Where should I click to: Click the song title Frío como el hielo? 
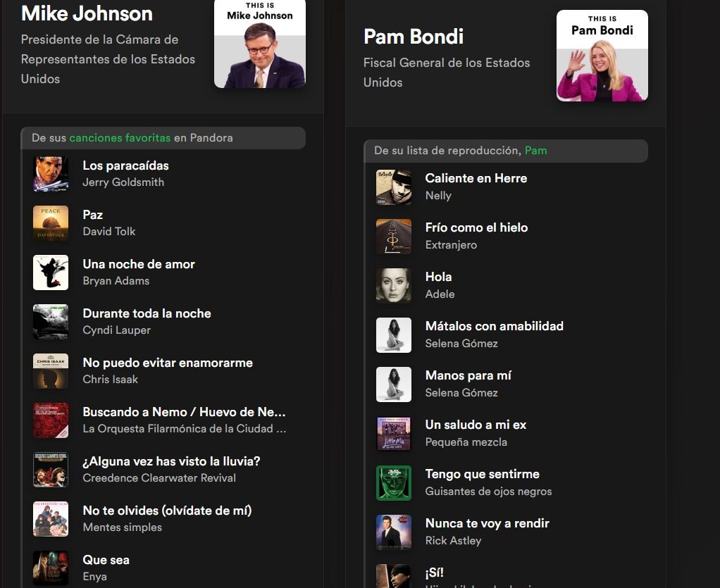(476, 227)
